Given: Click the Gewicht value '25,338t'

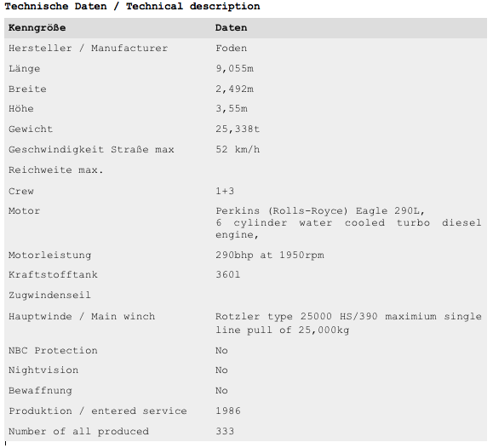Looking at the screenshot, I should [238, 129].
